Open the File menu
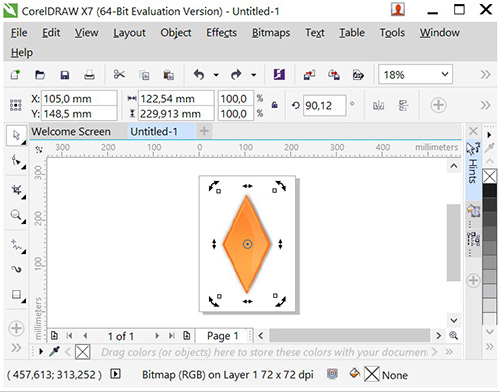Image resolution: width=500 pixels, height=392 pixels. click(x=19, y=33)
